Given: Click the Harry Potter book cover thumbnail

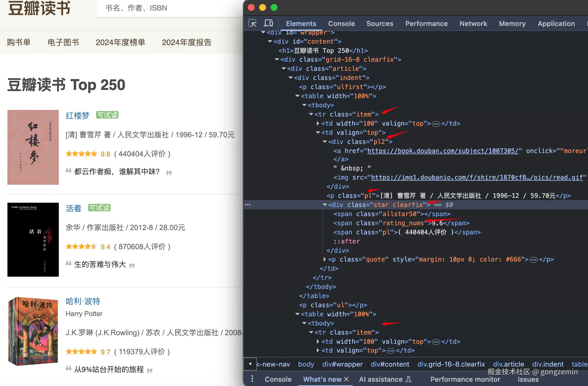Looking at the screenshot, I should coord(33,331).
